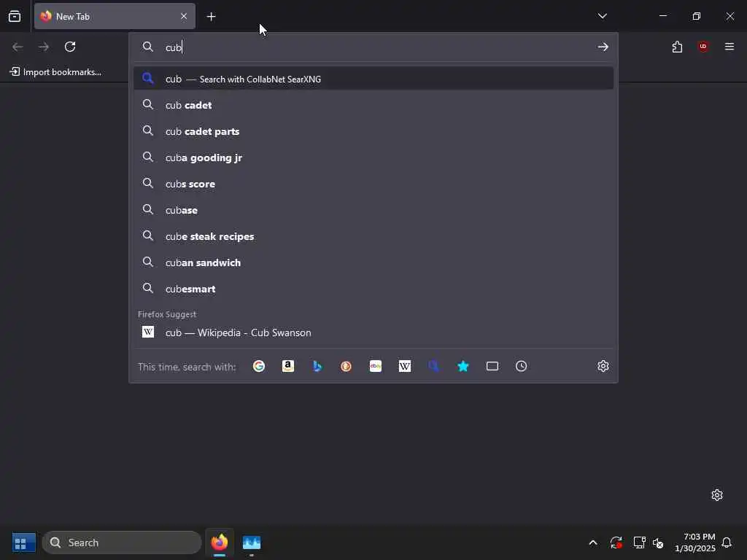
Task: Open the Extensions puzzle icon
Action: [677, 47]
